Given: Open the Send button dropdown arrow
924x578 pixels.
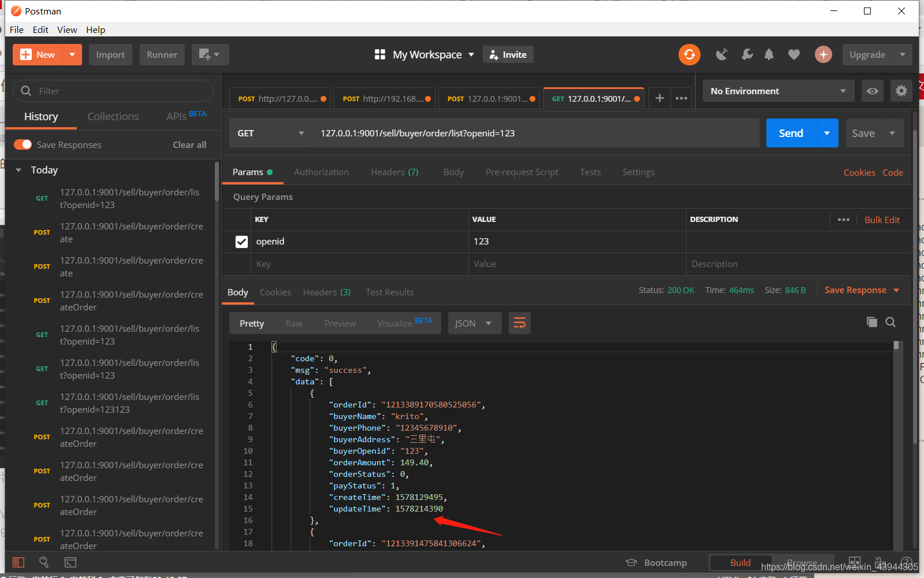Looking at the screenshot, I should [827, 133].
